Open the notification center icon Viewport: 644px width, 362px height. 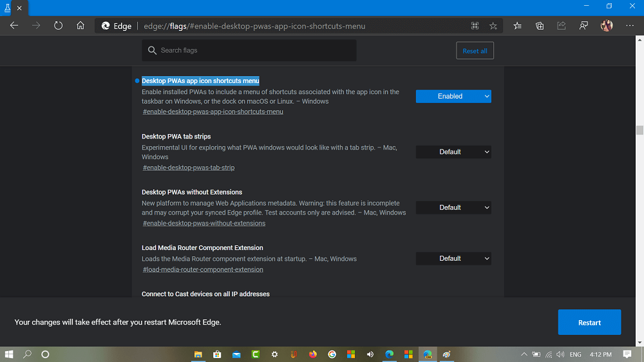click(627, 354)
